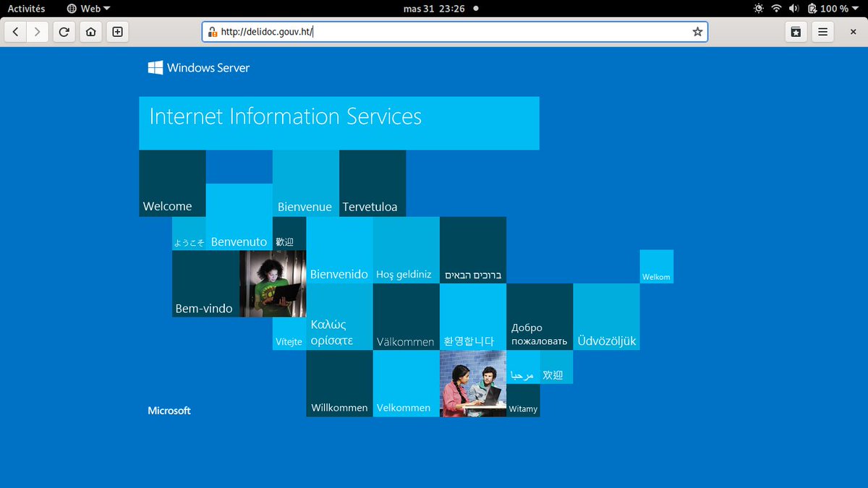Click the Velkommen tile
Screen dimensions: 868x488
point(406,384)
